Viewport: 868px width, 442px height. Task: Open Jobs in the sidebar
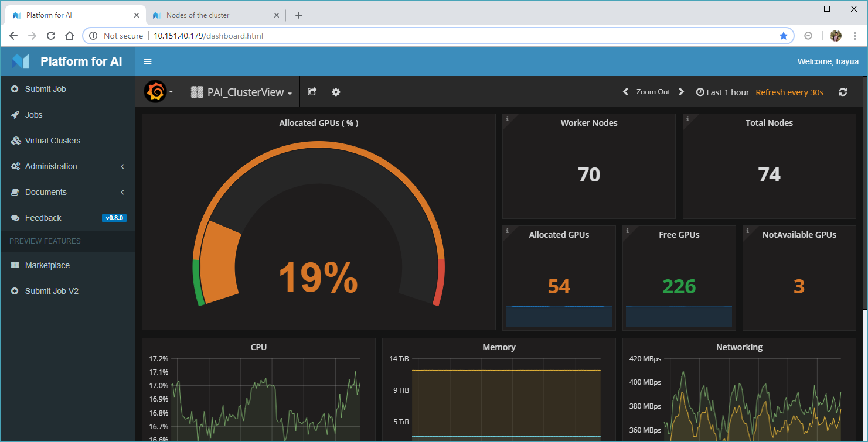[x=68, y=115]
